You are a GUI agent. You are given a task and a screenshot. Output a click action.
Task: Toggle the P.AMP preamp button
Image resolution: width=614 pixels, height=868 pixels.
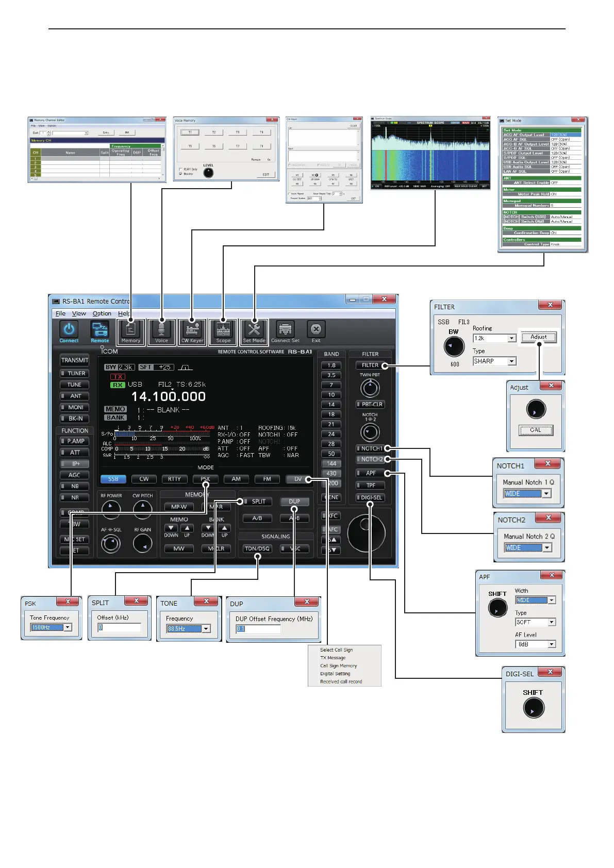[75, 441]
